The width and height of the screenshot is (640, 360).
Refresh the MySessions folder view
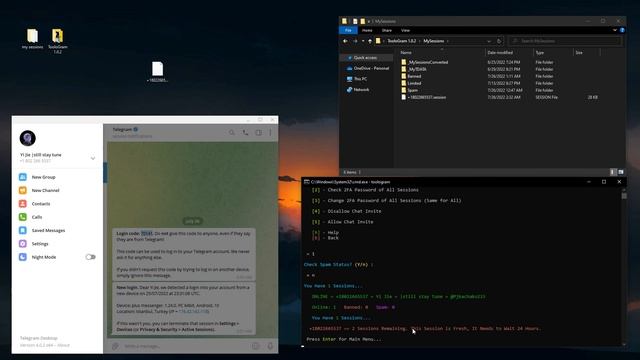click(499, 41)
